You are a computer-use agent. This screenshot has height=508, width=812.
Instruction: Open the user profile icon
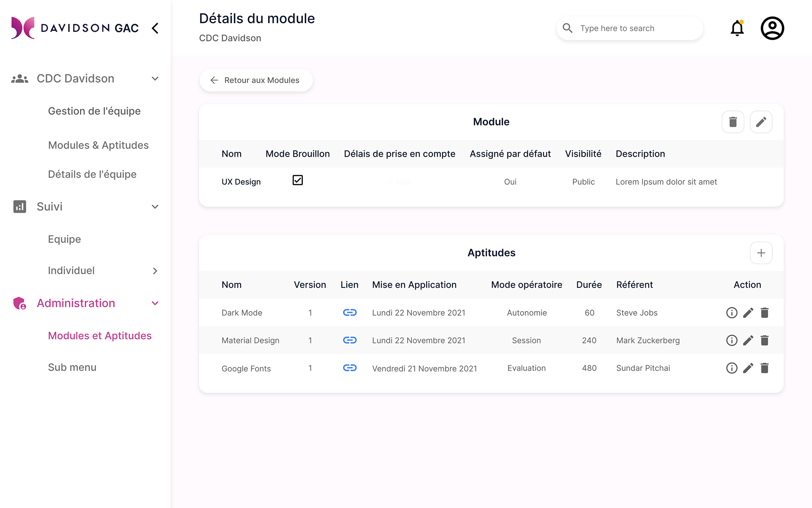coord(772,28)
